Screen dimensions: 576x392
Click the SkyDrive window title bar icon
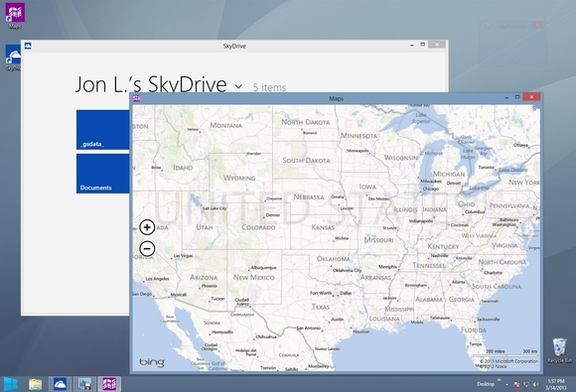[x=28, y=46]
